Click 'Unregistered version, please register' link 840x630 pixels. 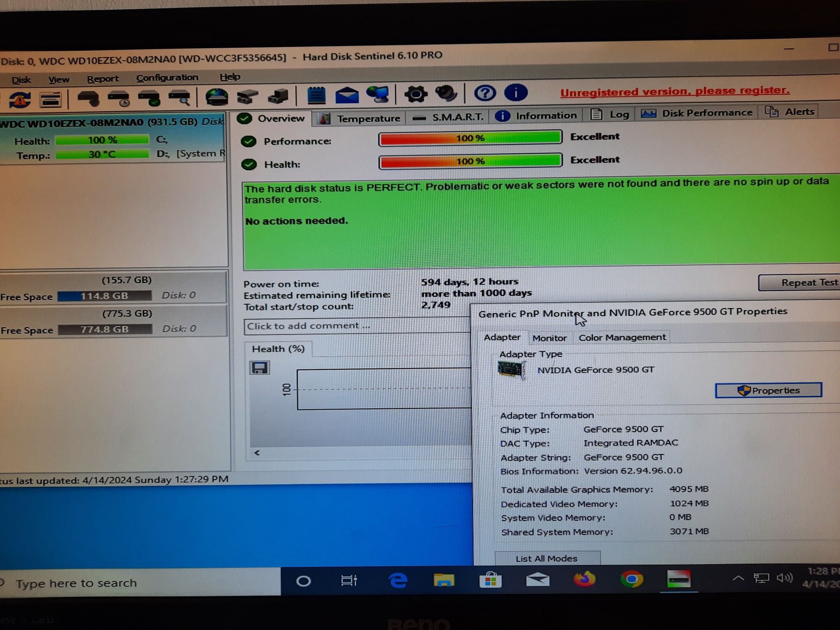click(x=675, y=91)
